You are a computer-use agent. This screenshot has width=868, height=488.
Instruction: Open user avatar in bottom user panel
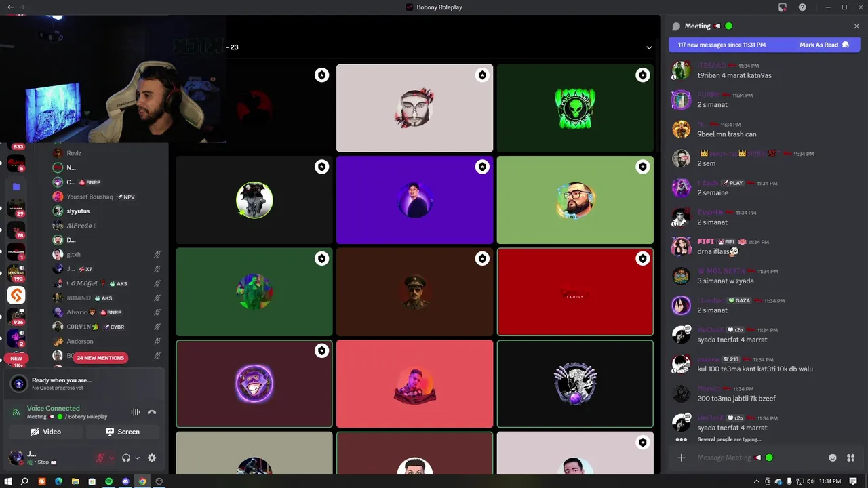pos(16,458)
